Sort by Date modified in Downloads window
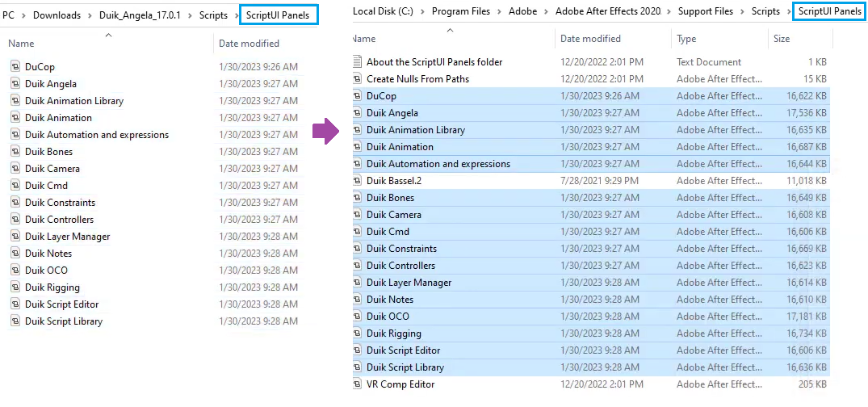868x407 pixels. [x=249, y=43]
